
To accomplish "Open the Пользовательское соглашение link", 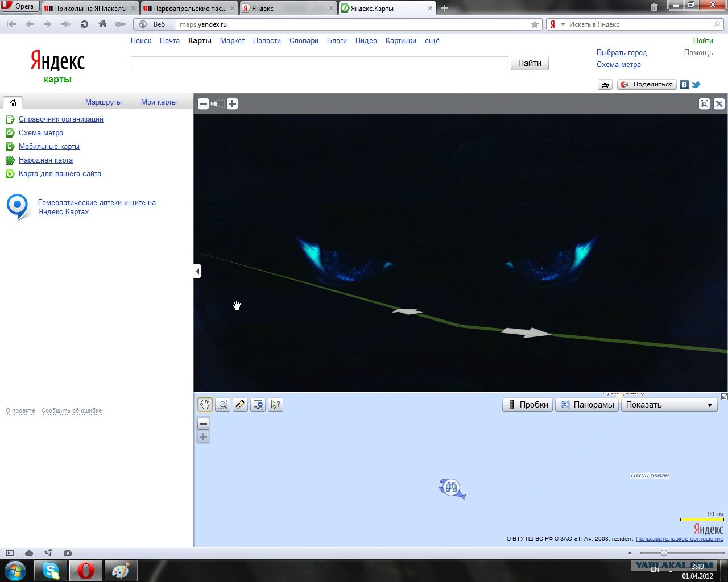I will click(x=680, y=539).
